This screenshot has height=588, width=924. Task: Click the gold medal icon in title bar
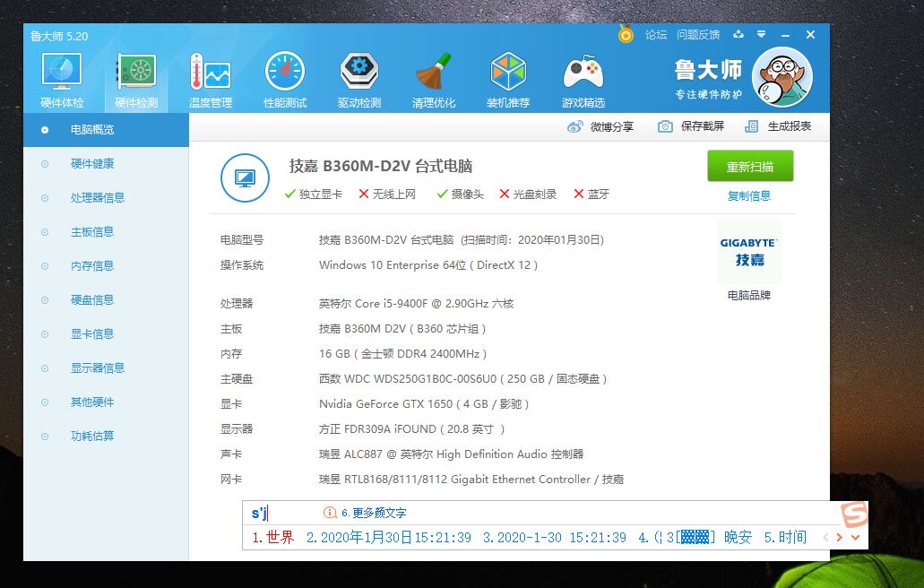coord(626,34)
